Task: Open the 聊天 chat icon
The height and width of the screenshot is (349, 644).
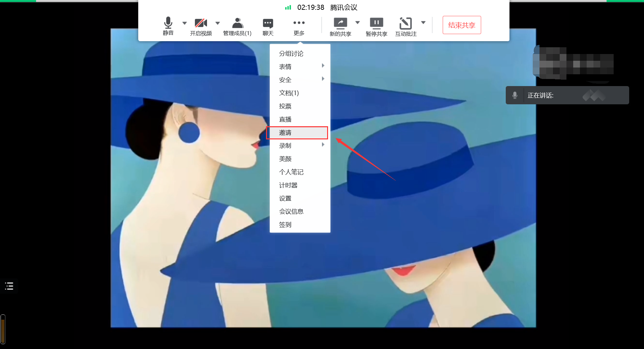Action: (268, 27)
